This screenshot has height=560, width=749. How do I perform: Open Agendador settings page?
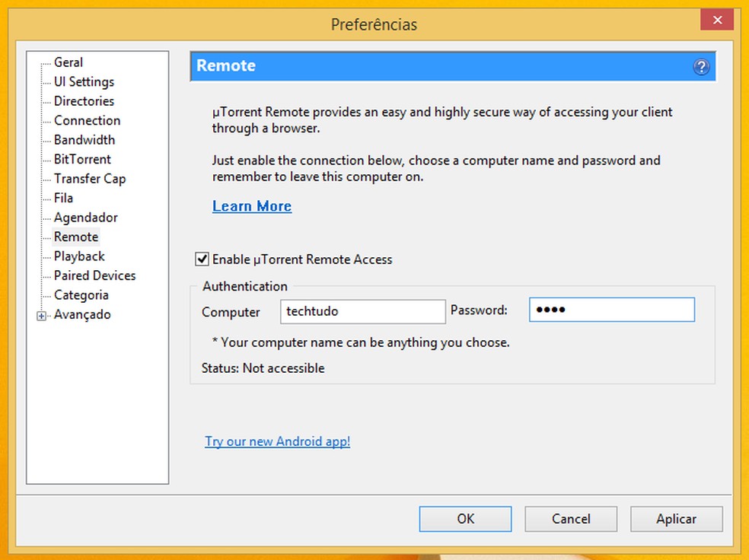click(x=85, y=217)
